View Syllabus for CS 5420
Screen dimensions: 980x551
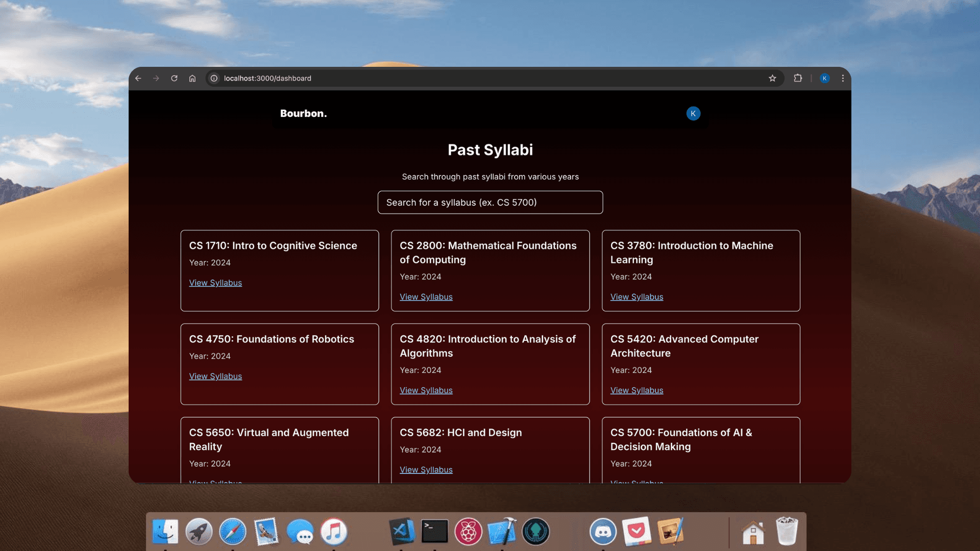tap(637, 390)
